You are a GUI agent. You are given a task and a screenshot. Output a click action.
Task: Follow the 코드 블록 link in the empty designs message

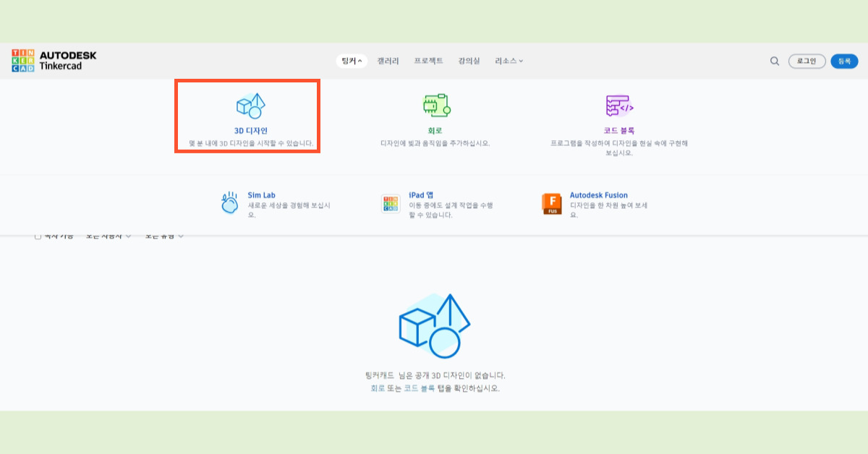pyautogui.click(x=420, y=388)
